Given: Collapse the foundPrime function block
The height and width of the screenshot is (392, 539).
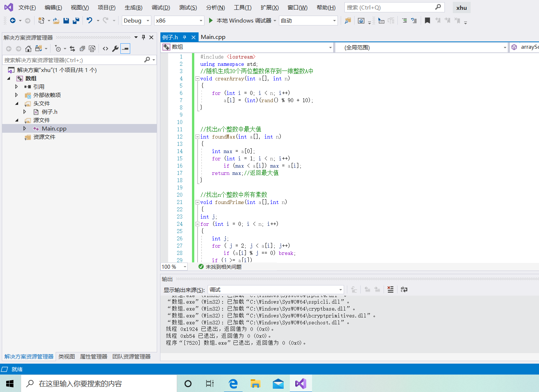Looking at the screenshot, I should click(197, 202).
